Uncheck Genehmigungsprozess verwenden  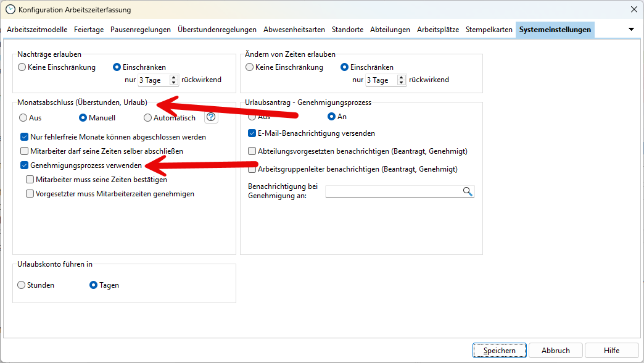pos(25,165)
